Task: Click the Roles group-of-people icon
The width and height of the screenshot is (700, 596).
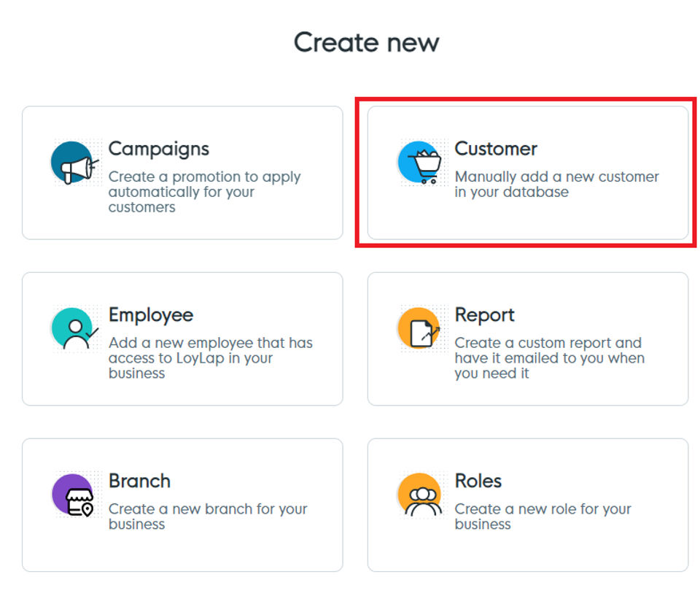Action: [421, 495]
